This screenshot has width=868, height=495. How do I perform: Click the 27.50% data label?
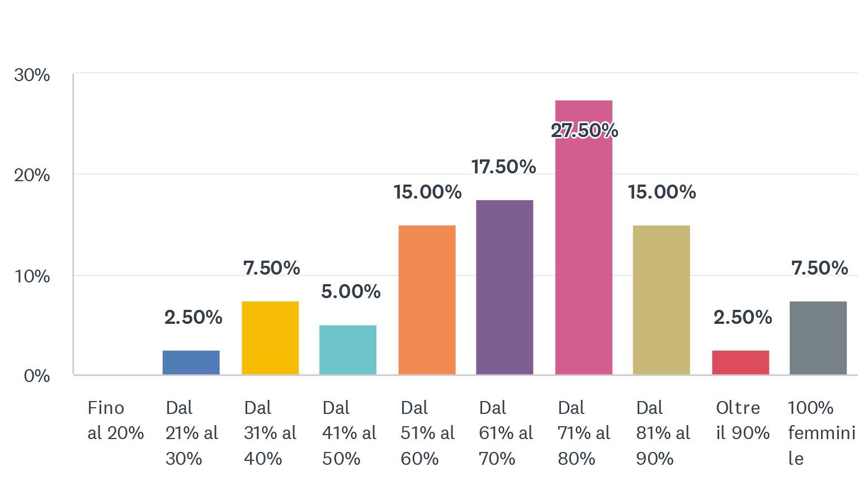tap(584, 130)
